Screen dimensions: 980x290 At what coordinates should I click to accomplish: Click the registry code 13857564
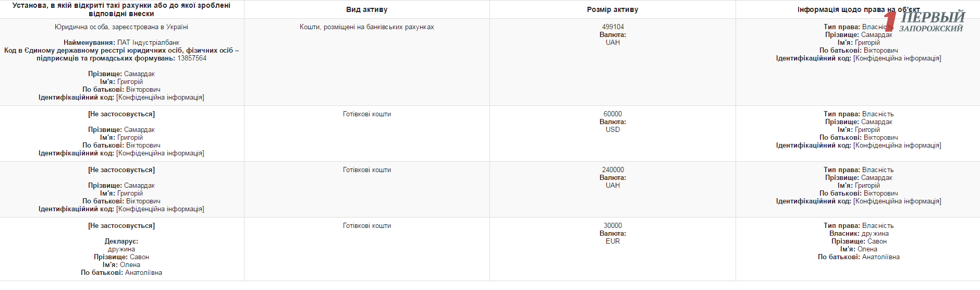click(192, 58)
